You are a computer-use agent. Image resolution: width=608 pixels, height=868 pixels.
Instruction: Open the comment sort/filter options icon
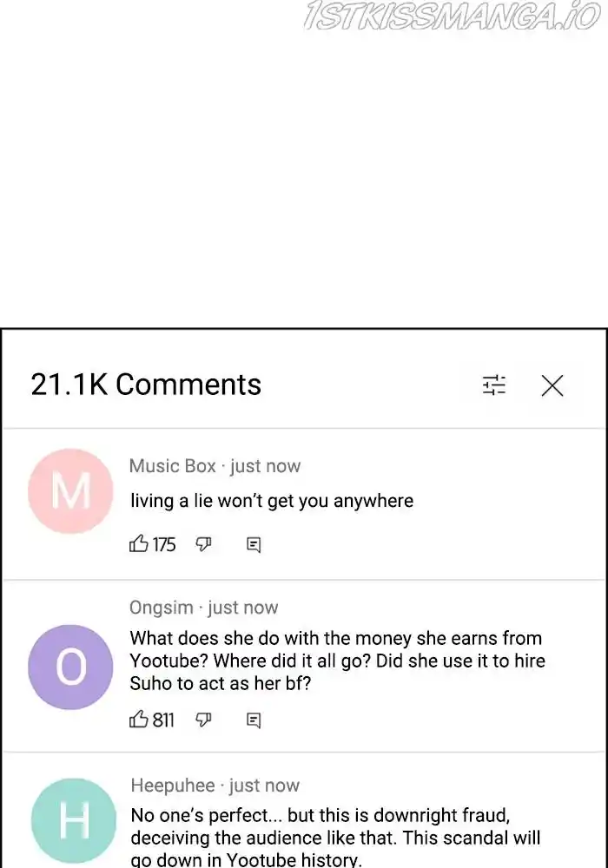pyautogui.click(x=494, y=385)
